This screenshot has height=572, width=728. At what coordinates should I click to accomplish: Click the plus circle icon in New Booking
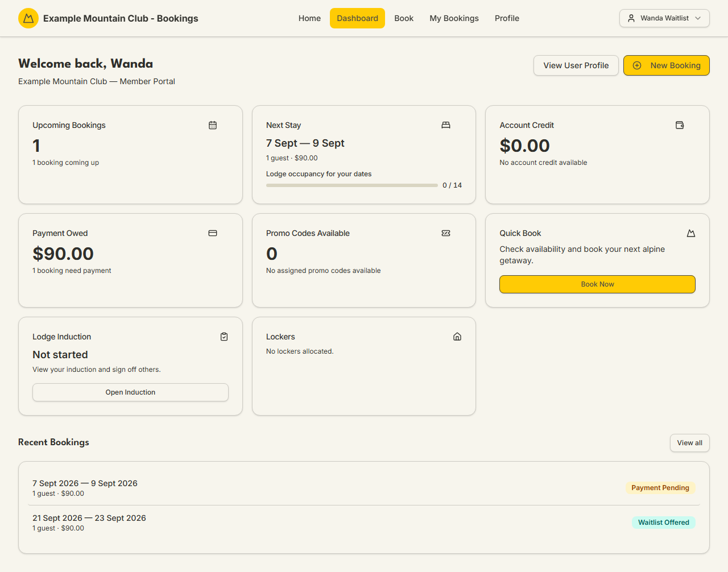click(637, 65)
